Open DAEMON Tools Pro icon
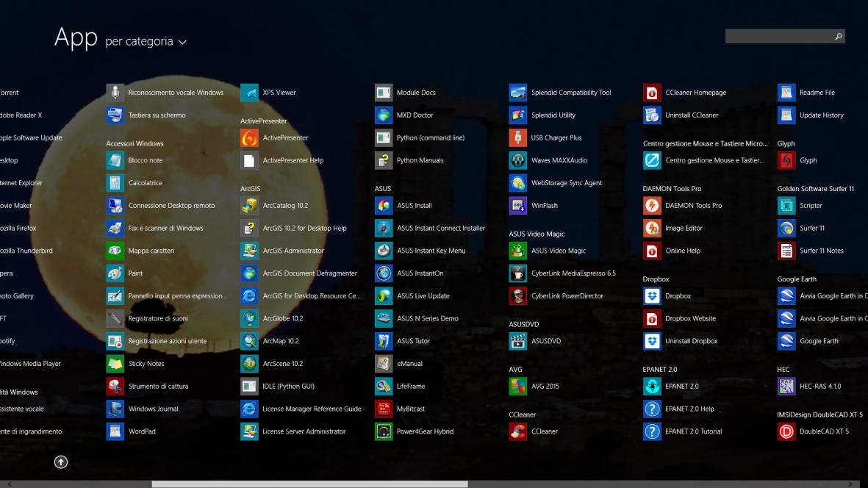Screen dimensions: 868x488 [652, 206]
